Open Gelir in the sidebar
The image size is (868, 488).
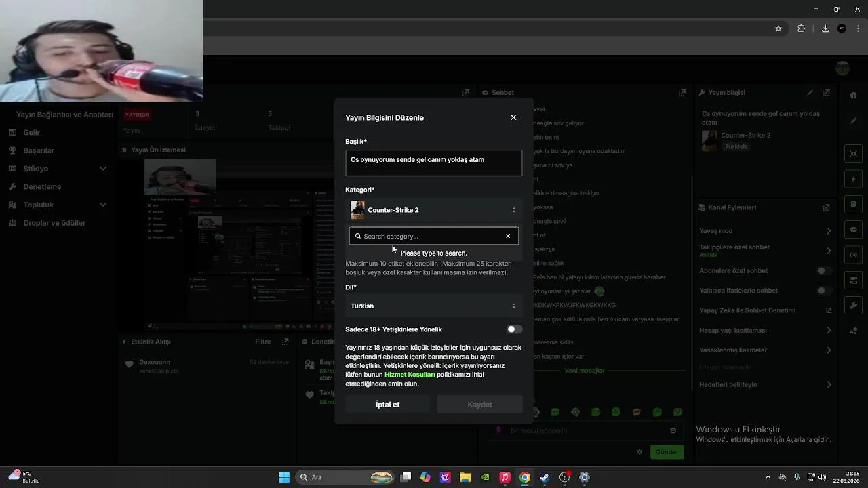[32, 133]
